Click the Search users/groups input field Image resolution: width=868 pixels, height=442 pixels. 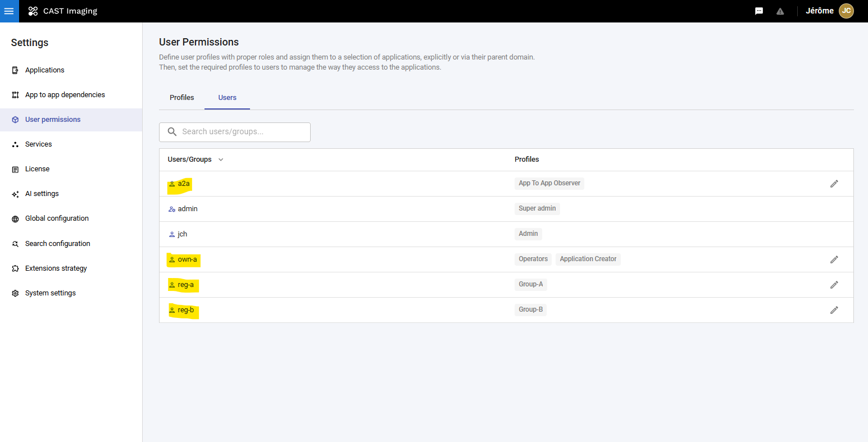coord(242,132)
